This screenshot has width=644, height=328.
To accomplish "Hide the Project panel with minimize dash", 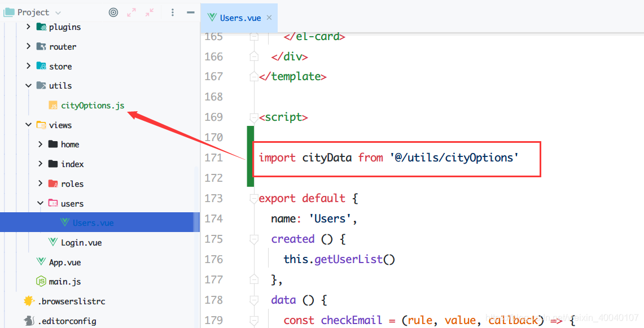I will 191,12.
